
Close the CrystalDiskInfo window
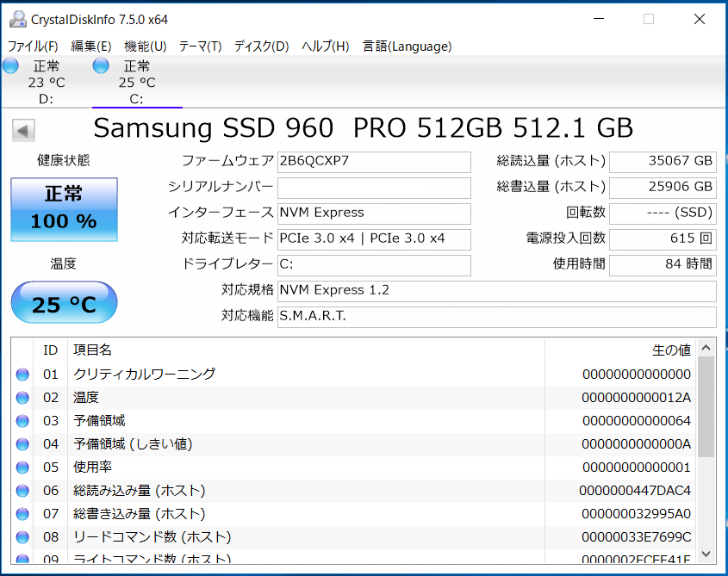click(x=700, y=19)
